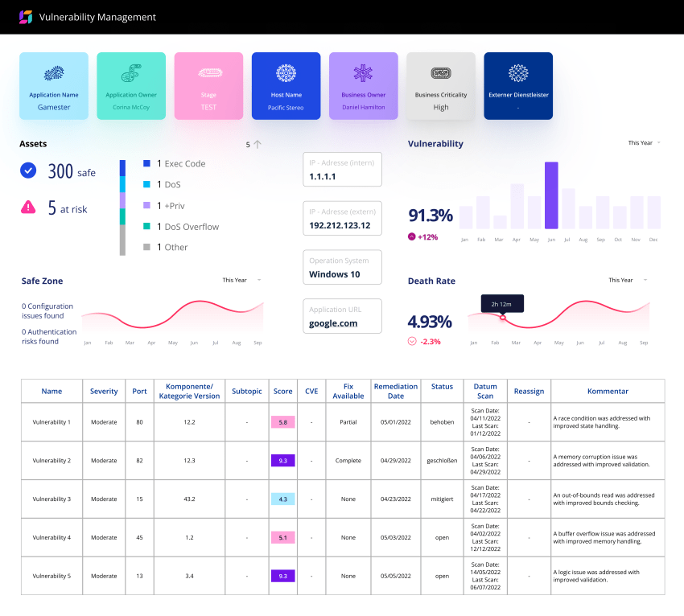Viewport: 684px width, 616px height.
Task: Click the Stage icon on the TEST card
Action: click(208, 73)
